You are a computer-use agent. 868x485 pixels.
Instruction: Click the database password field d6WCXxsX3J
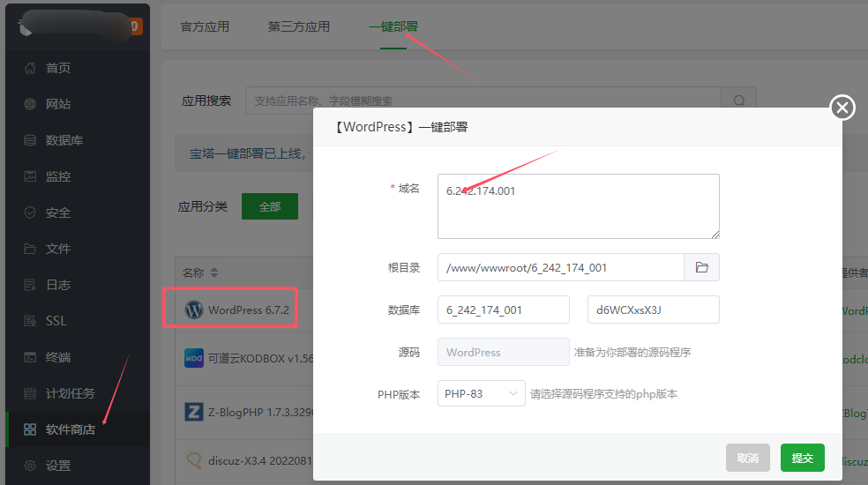tap(654, 310)
